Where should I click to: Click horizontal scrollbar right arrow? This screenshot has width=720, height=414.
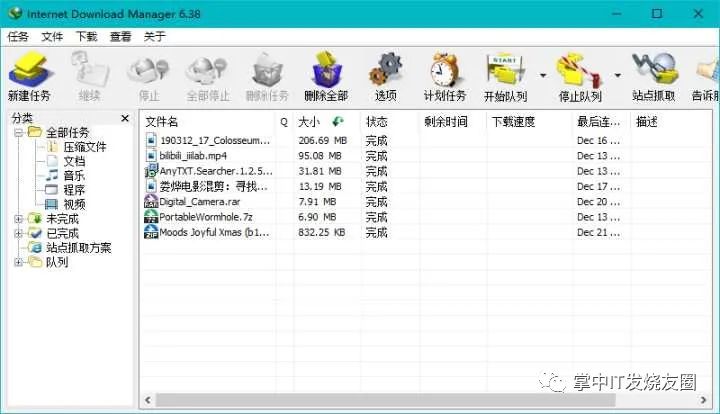pyautogui.click(x=703, y=400)
